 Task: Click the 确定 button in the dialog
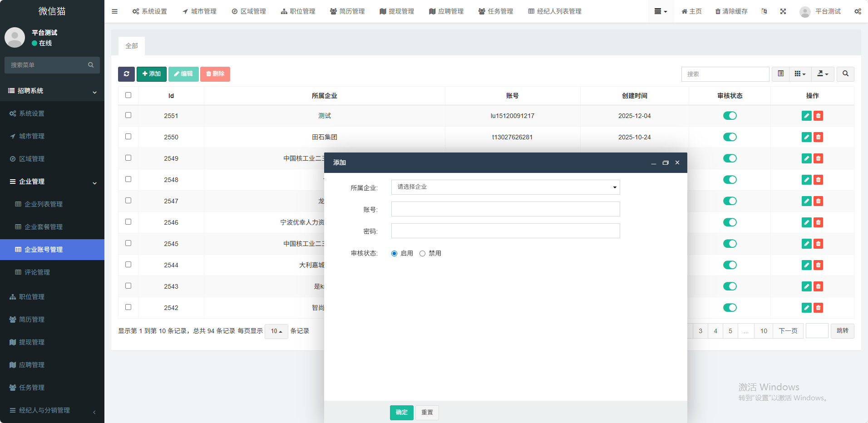[x=401, y=413]
